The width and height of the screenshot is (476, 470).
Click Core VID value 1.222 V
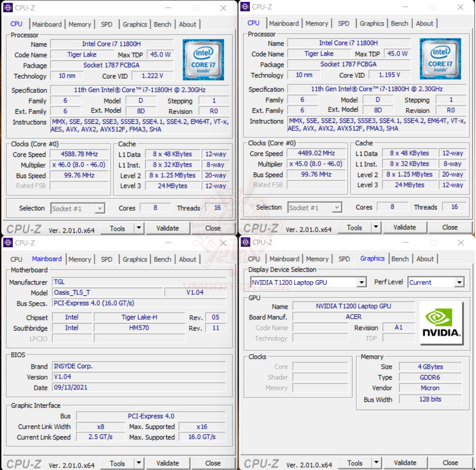point(152,76)
